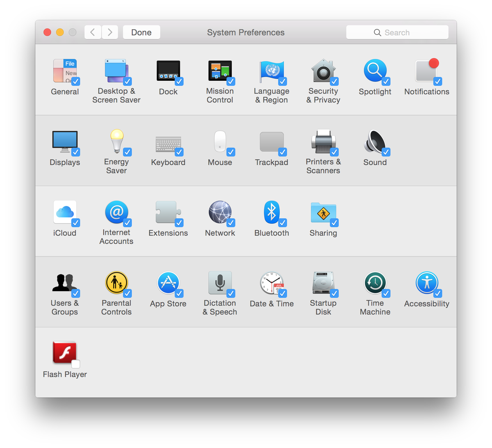Go forward with the right arrow button
The width and height of the screenshot is (492, 448).
pyautogui.click(x=110, y=32)
